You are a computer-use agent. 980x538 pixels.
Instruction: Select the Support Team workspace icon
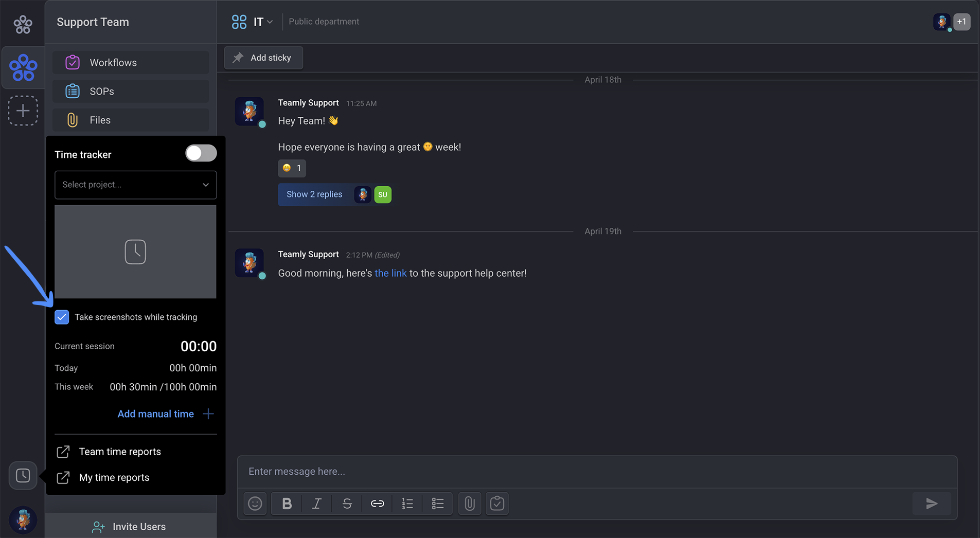coord(23,67)
